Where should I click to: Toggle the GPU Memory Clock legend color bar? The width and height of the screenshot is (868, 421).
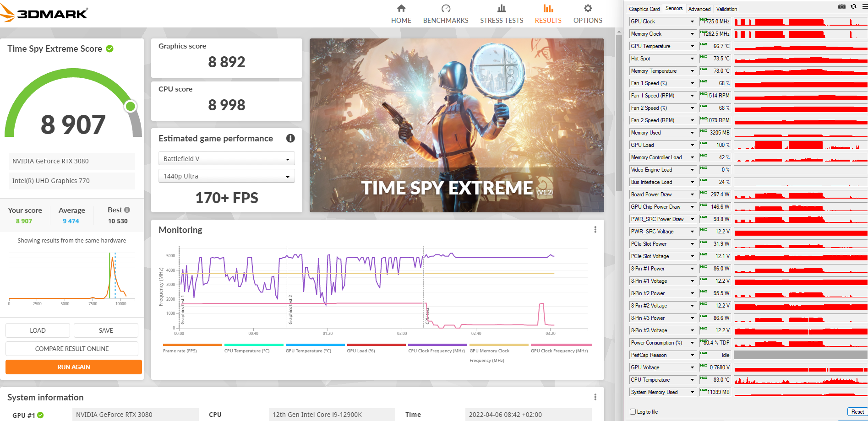click(x=499, y=345)
